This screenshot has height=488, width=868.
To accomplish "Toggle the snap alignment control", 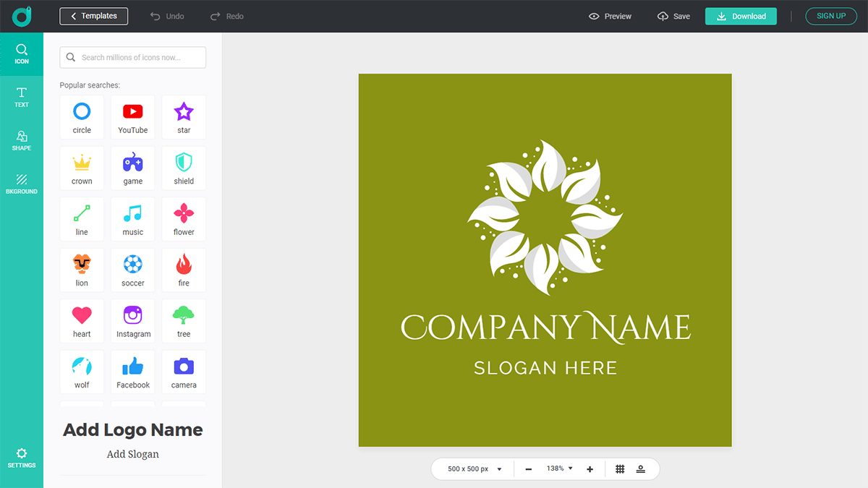I will coord(642,468).
